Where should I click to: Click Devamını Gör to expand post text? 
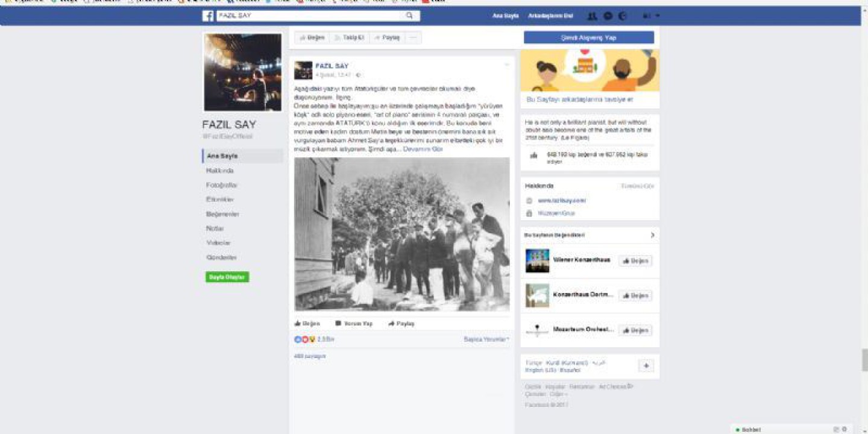pos(423,149)
